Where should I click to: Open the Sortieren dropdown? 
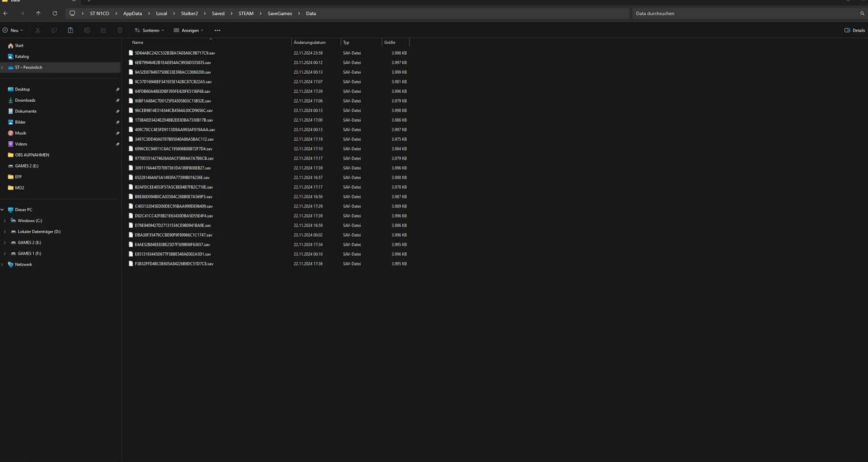[x=149, y=30]
